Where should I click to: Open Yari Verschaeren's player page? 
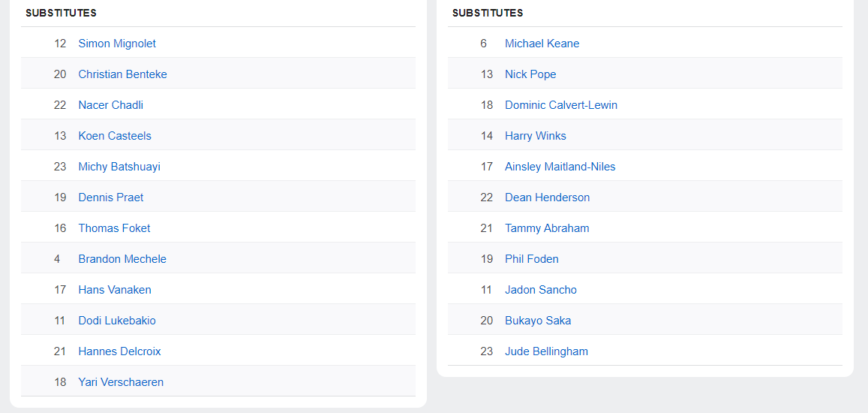click(x=121, y=382)
